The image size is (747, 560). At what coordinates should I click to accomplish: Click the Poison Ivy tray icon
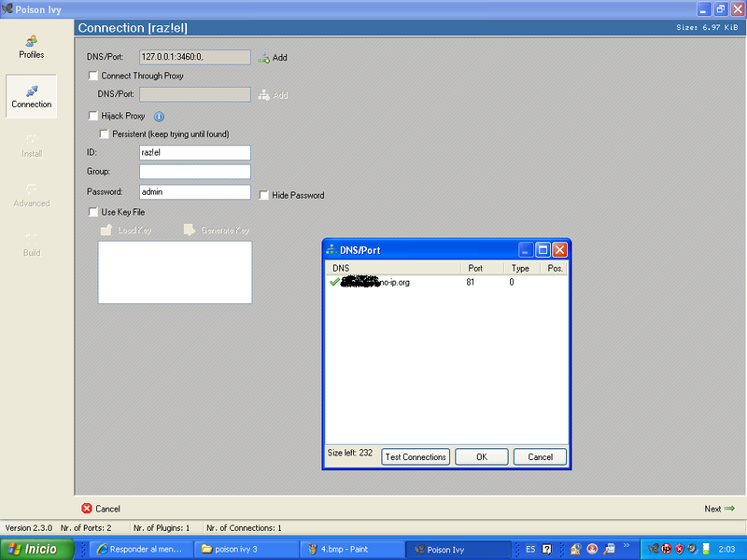653,549
